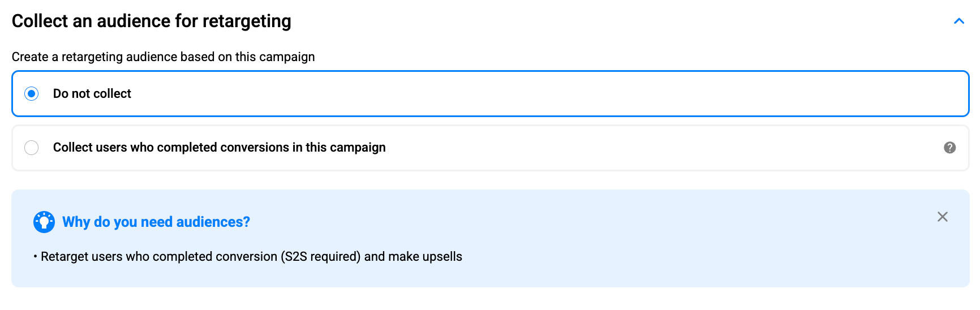Open the help tooltip question mark icon
Screen dimensions: 980x310
coord(949,148)
